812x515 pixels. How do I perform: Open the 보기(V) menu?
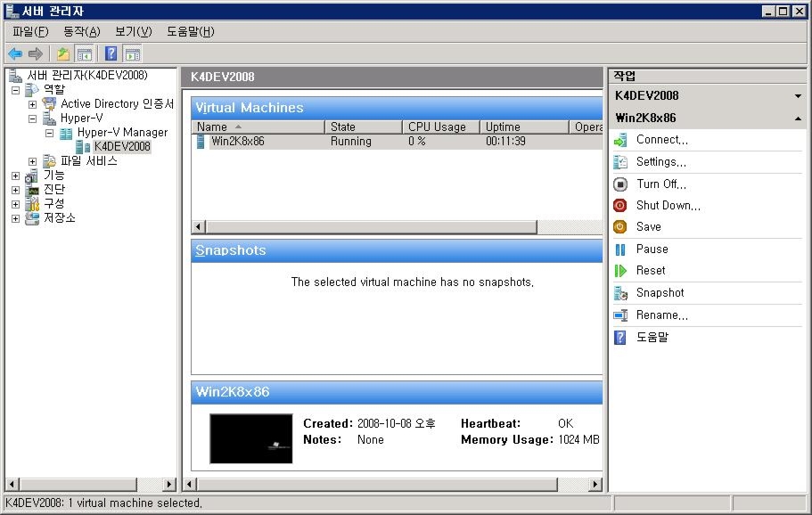pos(133,32)
